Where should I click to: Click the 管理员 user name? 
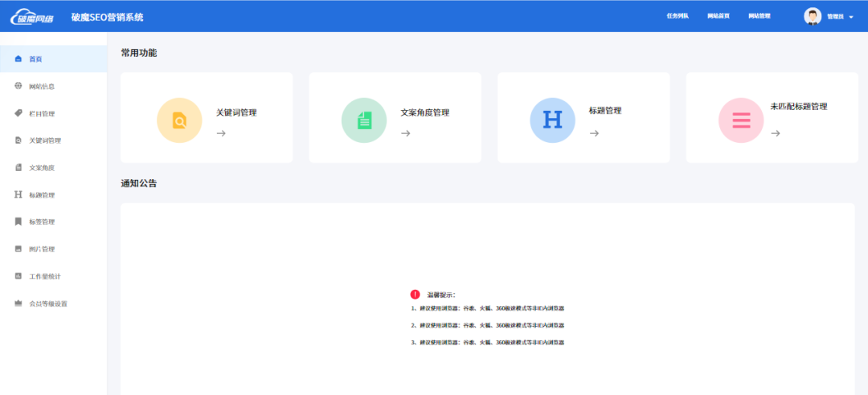(x=835, y=17)
